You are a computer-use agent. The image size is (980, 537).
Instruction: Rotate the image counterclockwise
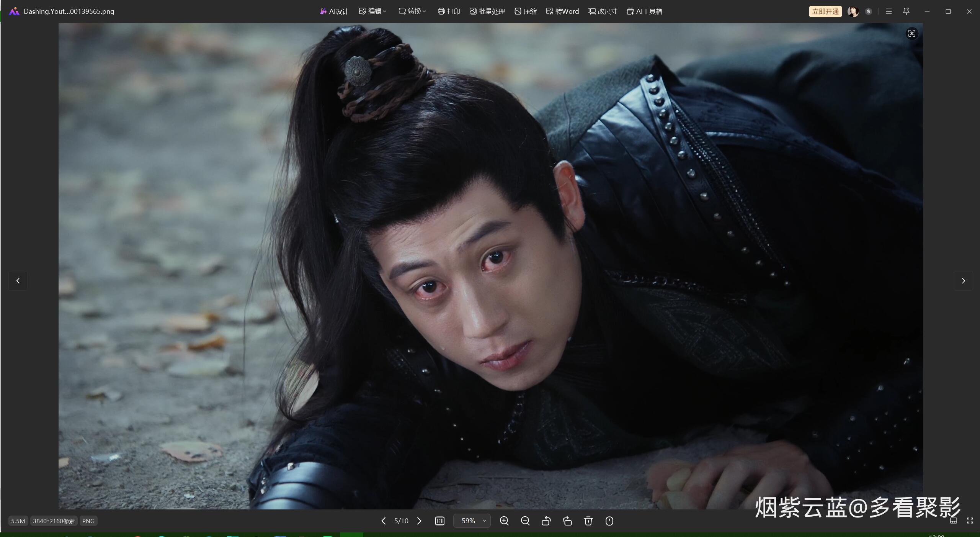[x=546, y=521]
